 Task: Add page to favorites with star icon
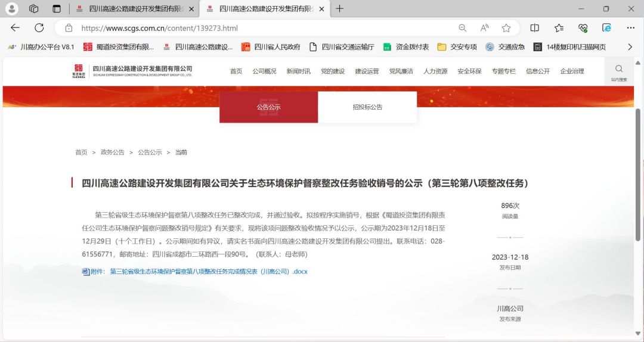[506, 28]
